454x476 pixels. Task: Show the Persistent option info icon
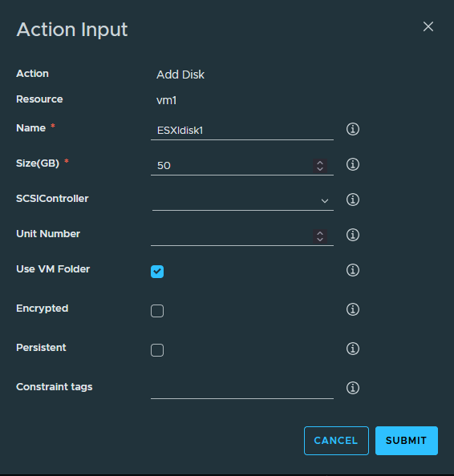coord(353,349)
